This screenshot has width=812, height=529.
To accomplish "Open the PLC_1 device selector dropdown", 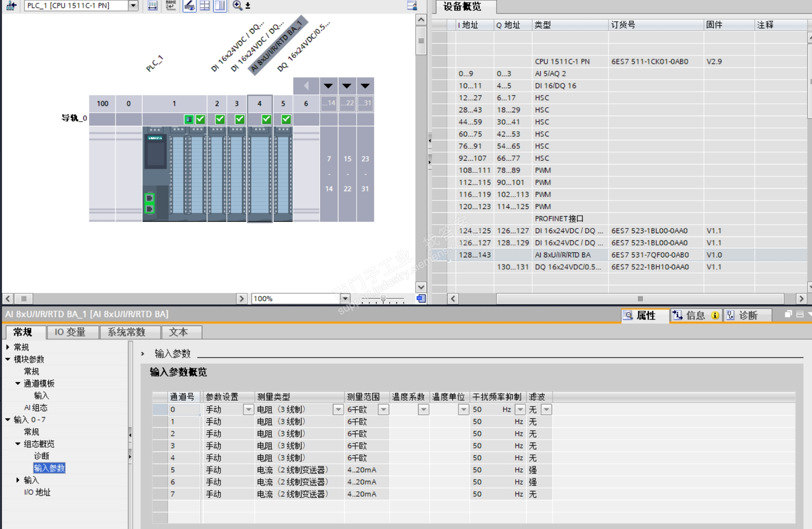I will click(133, 6).
